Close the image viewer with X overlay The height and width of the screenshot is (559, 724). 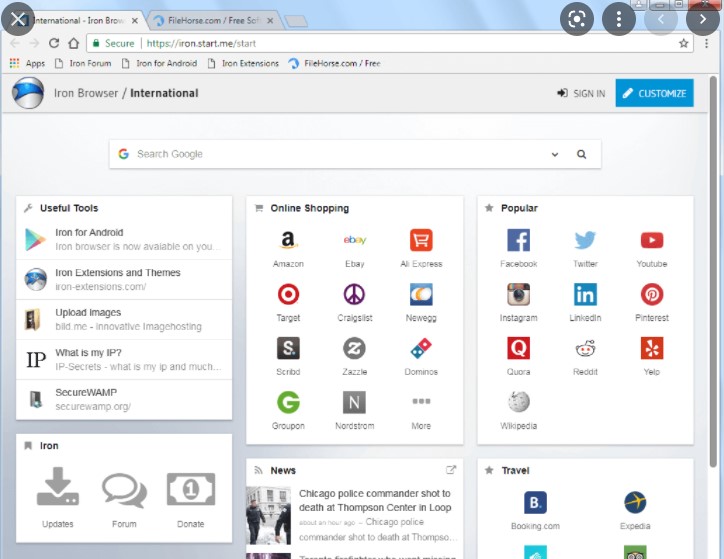tap(18, 19)
